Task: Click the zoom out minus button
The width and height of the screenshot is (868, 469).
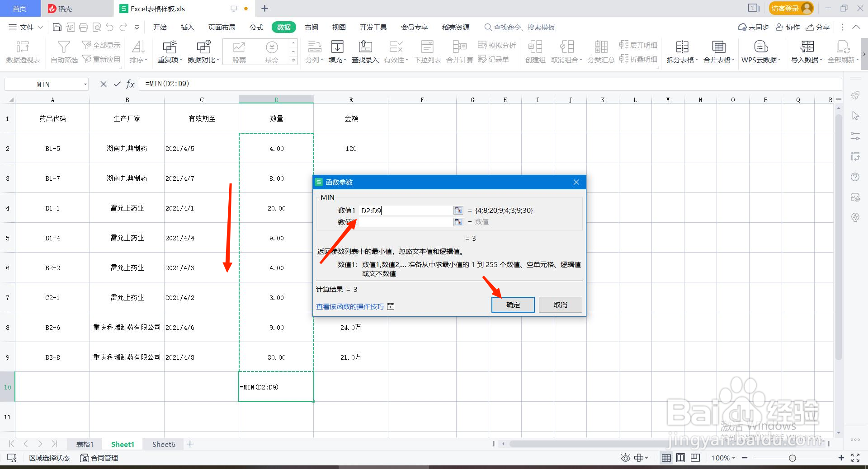Action: pyautogui.click(x=745, y=458)
